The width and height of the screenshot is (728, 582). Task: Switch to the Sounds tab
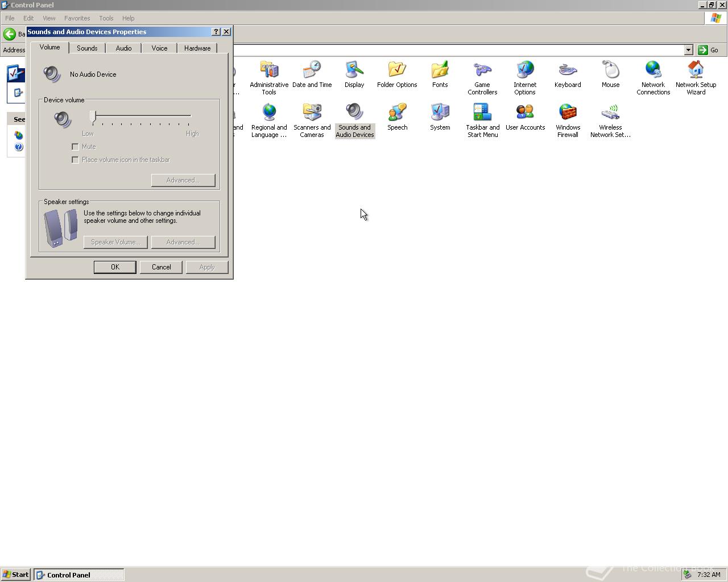point(87,48)
